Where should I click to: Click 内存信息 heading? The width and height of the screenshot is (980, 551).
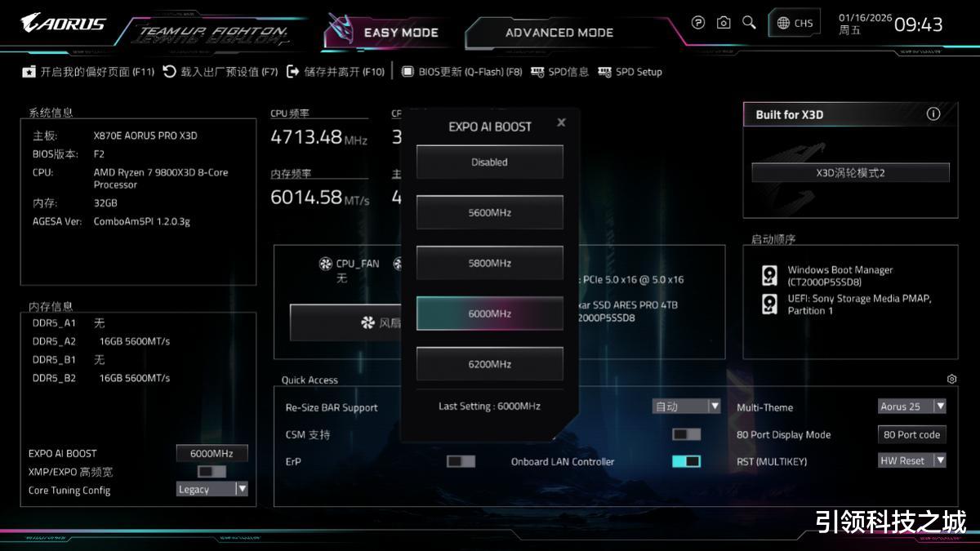point(51,306)
